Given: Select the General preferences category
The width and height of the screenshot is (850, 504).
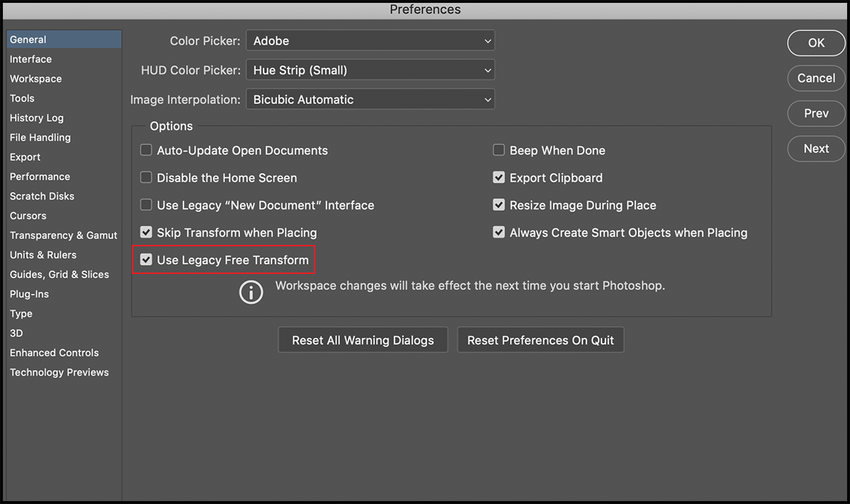Looking at the screenshot, I should (x=64, y=40).
